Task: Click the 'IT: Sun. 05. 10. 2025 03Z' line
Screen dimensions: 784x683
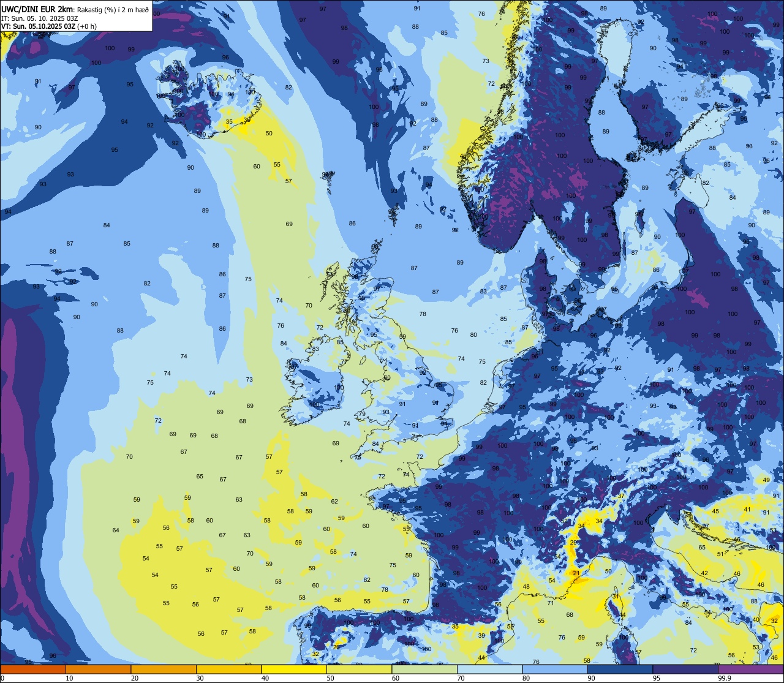Action: click(x=40, y=18)
